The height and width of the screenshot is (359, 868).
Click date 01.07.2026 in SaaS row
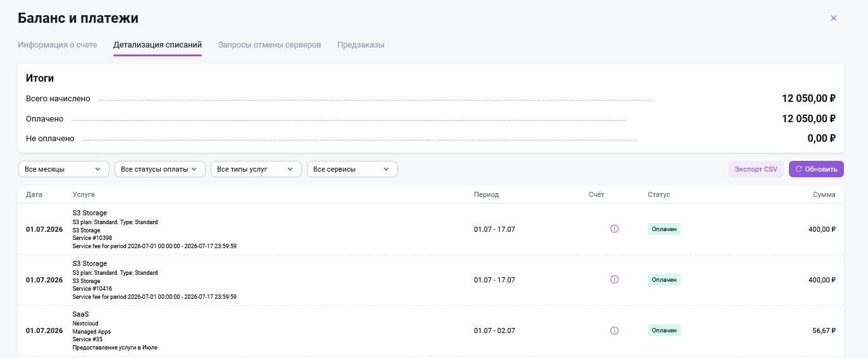coord(44,331)
